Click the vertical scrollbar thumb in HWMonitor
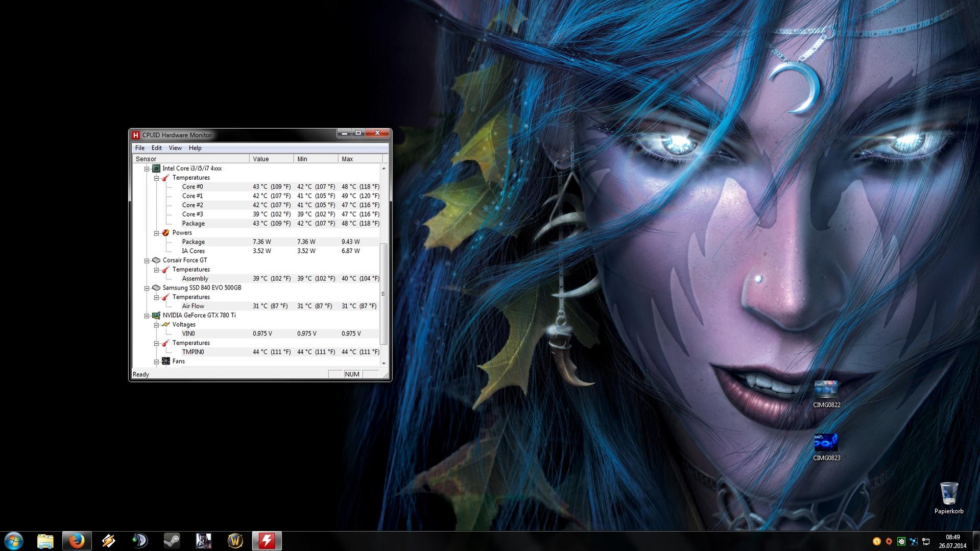Screen dimensions: 980x551 384,294
